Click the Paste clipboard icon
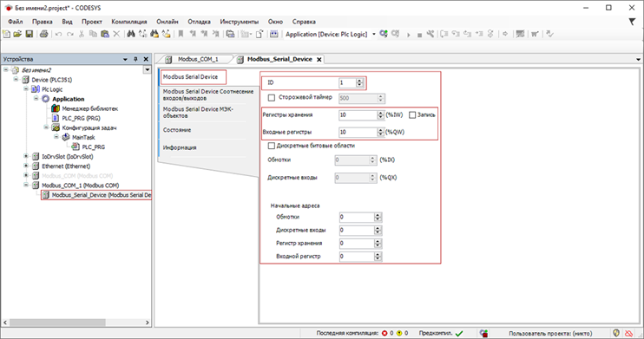The image size is (644, 339). pyautogui.click(x=105, y=34)
